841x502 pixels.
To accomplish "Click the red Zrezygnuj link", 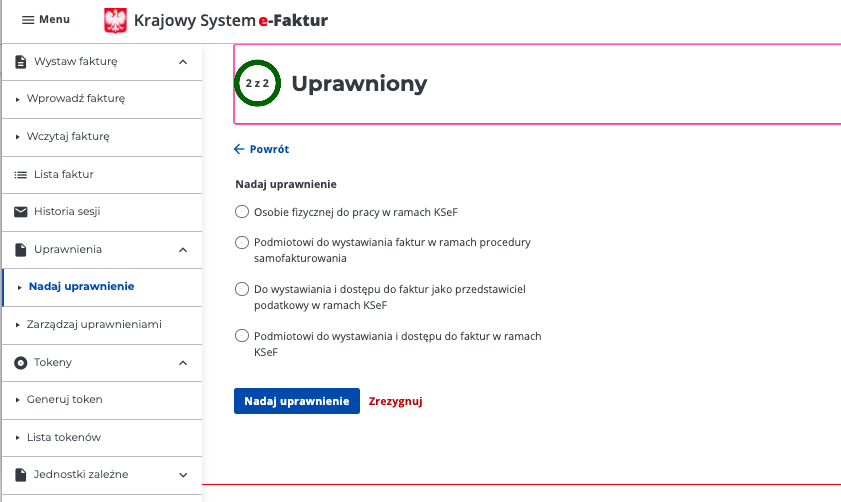I will click(x=395, y=401).
